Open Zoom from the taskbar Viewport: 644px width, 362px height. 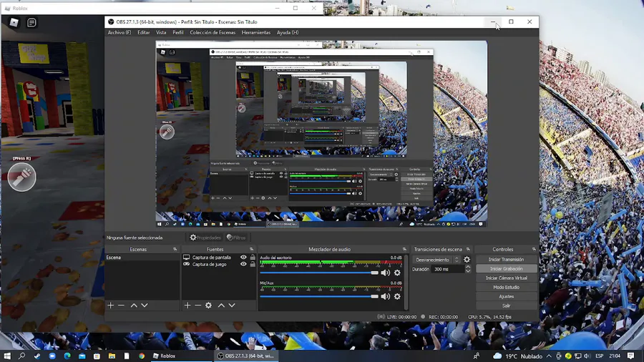[52, 356]
